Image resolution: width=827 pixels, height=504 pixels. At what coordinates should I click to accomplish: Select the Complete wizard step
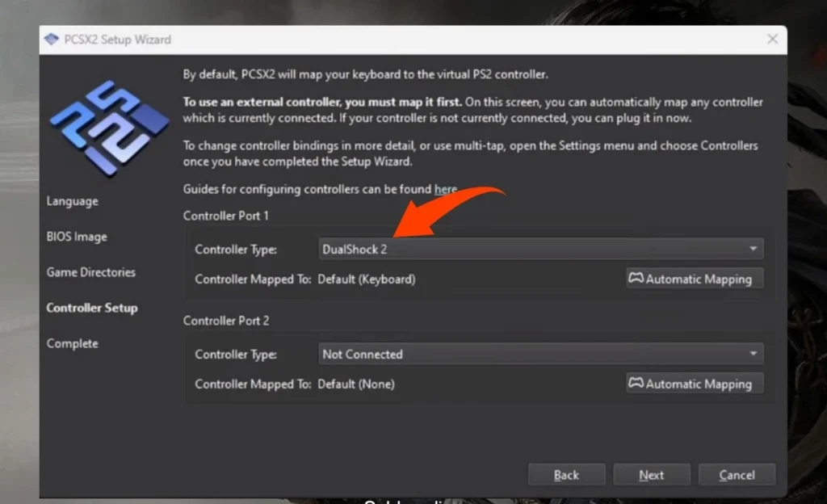coord(72,343)
